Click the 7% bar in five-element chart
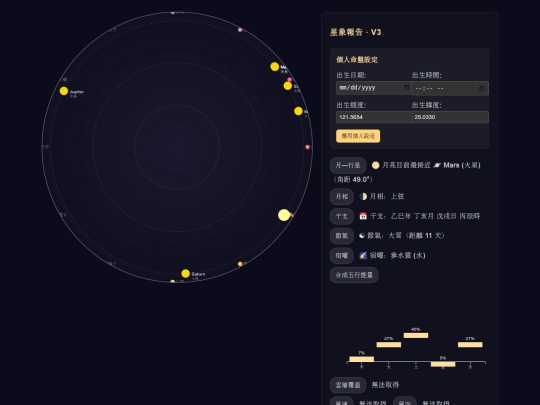The image size is (540, 405). point(361,359)
